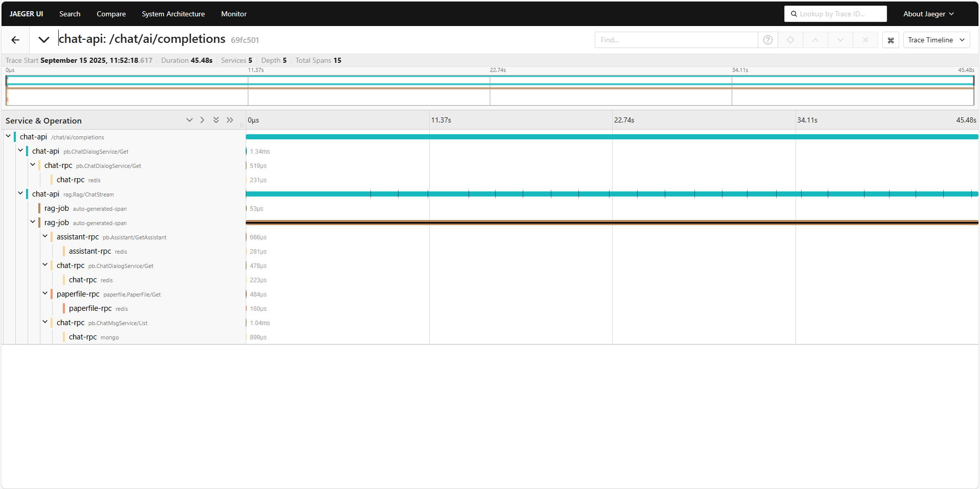Click the 666µs duration label

click(x=258, y=237)
